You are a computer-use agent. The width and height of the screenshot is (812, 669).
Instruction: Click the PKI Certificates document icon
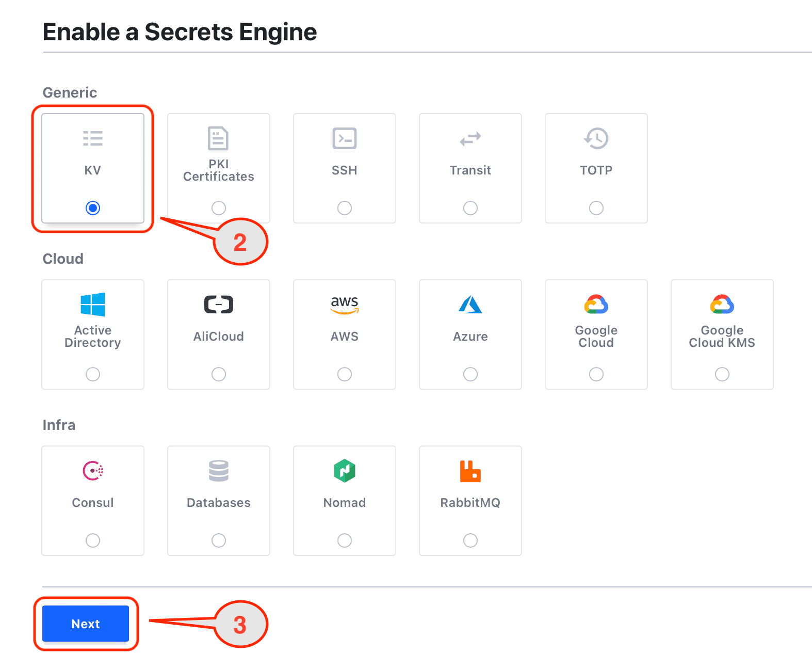pyautogui.click(x=218, y=138)
